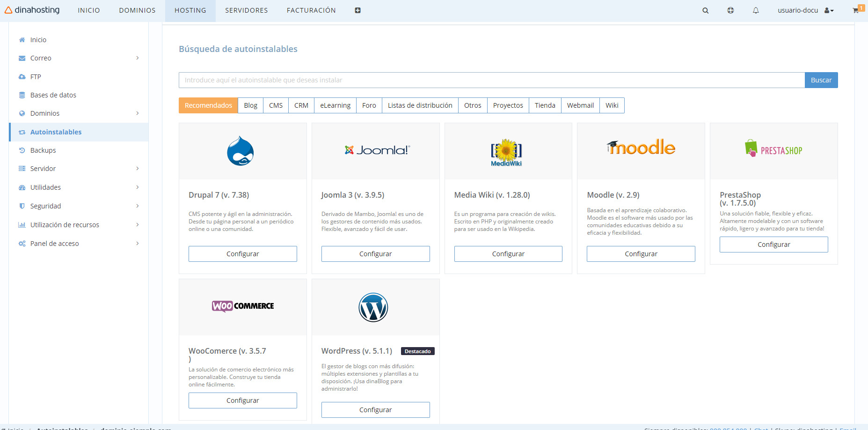
Task: Configure PrestaShop autoinstaller
Action: point(774,245)
